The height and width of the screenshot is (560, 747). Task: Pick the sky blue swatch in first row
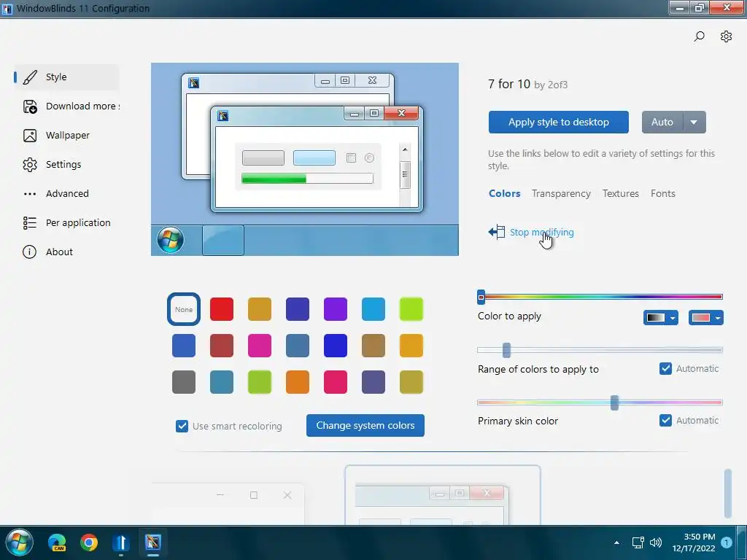click(373, 309)
